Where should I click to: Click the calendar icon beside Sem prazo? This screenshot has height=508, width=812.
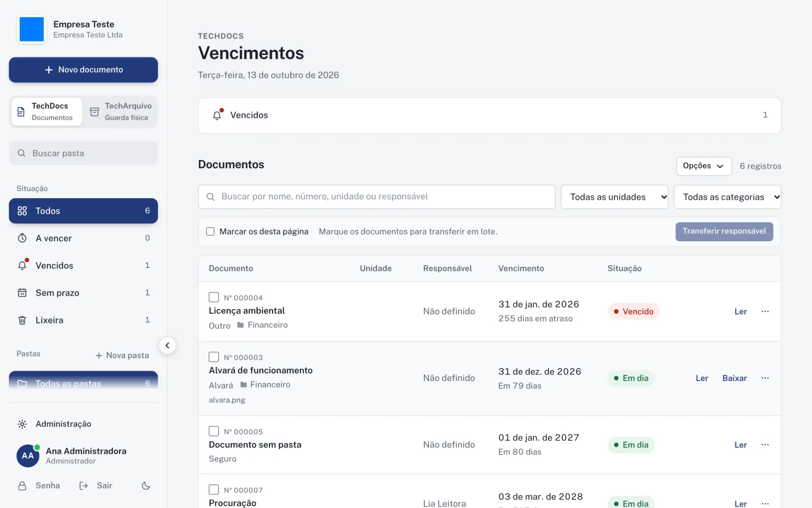point(22,293)
